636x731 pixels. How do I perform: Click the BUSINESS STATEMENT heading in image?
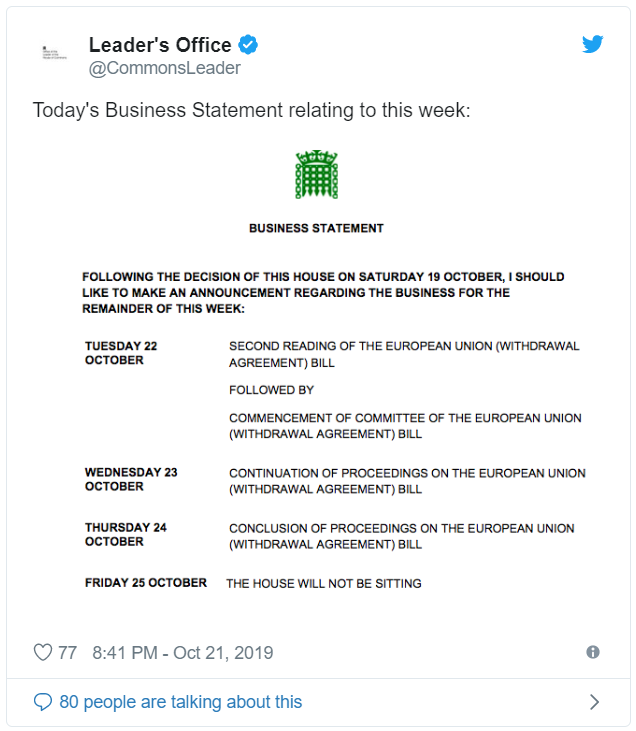tap(316, 228)
